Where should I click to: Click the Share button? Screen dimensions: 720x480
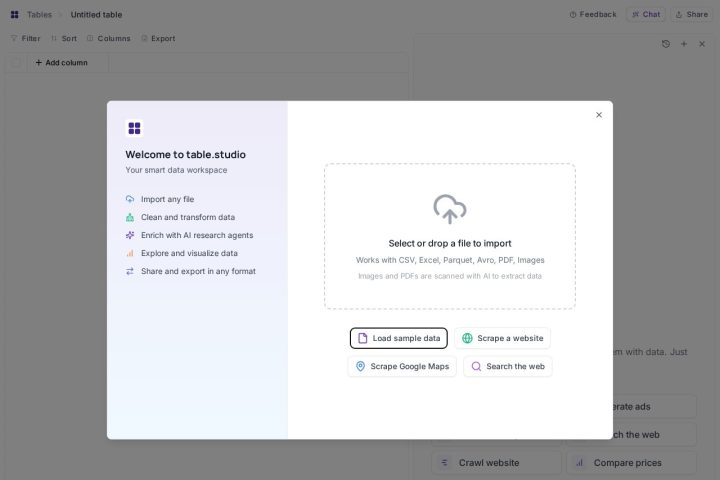tap(692, 15)
